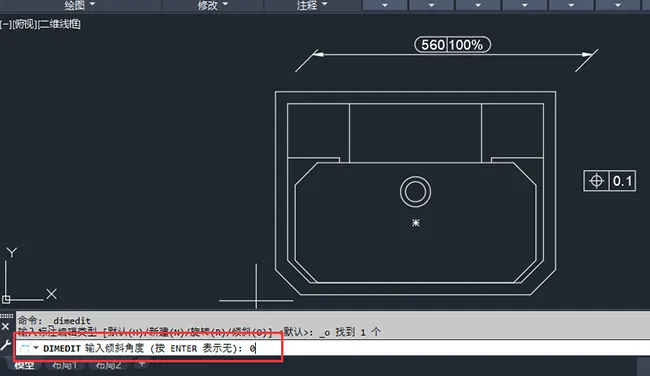650x376 pixels.
Task: Switch to the 模型 tab
Action: [x=24, y=365]
